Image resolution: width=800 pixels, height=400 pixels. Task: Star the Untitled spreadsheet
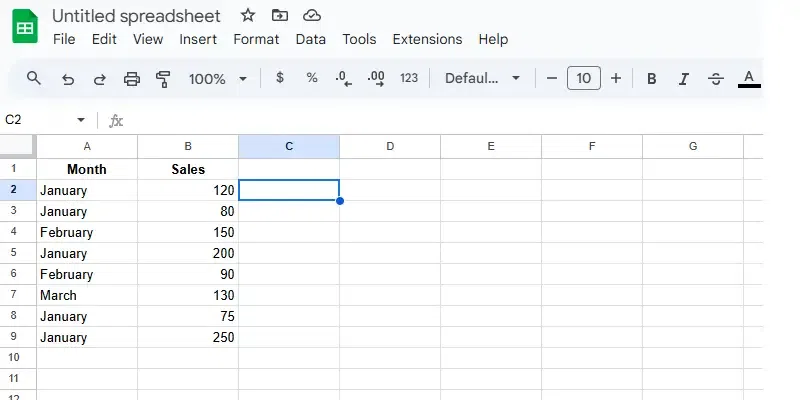[248, 16]
